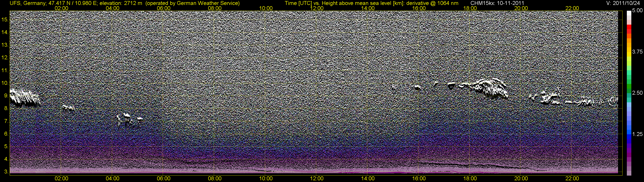Click the 06:00 tick on the top time axis

click(x=164, y=8)
